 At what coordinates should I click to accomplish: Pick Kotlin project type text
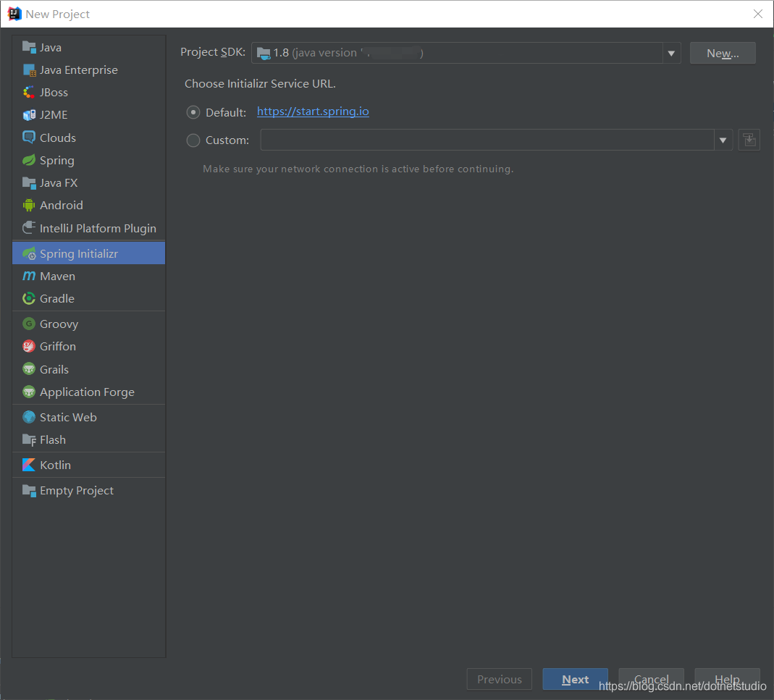coord(55,465)
